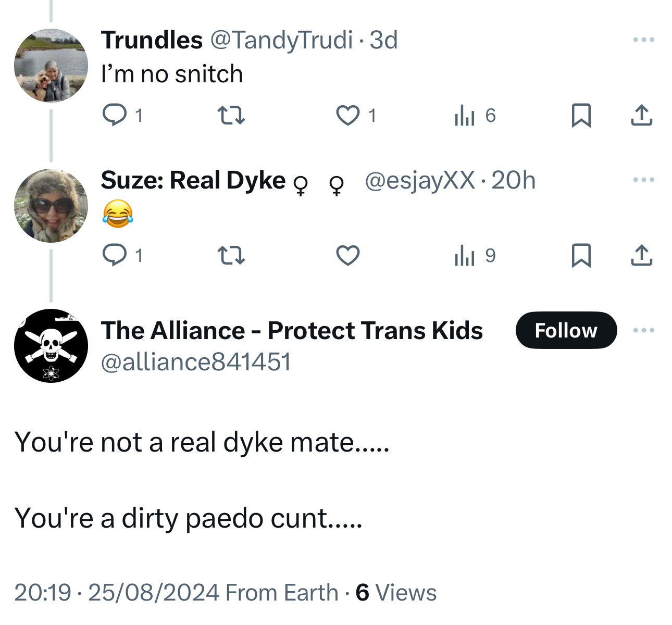
Task: Reply to the @esjayXX tweet
Action: 115,255
